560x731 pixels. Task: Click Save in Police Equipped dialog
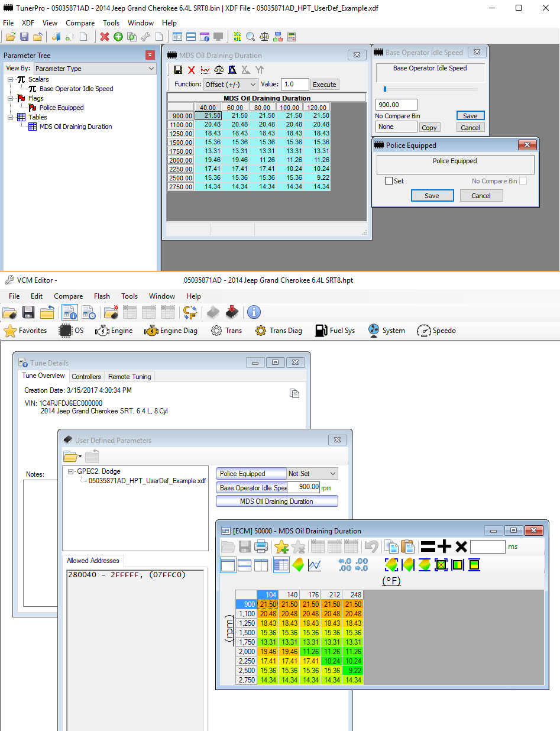tap(432, 195)
